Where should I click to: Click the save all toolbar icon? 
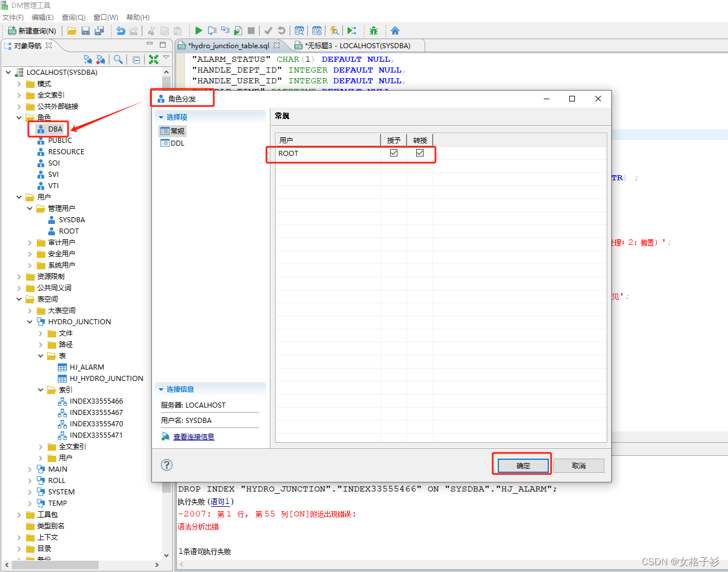click(99, 31)
